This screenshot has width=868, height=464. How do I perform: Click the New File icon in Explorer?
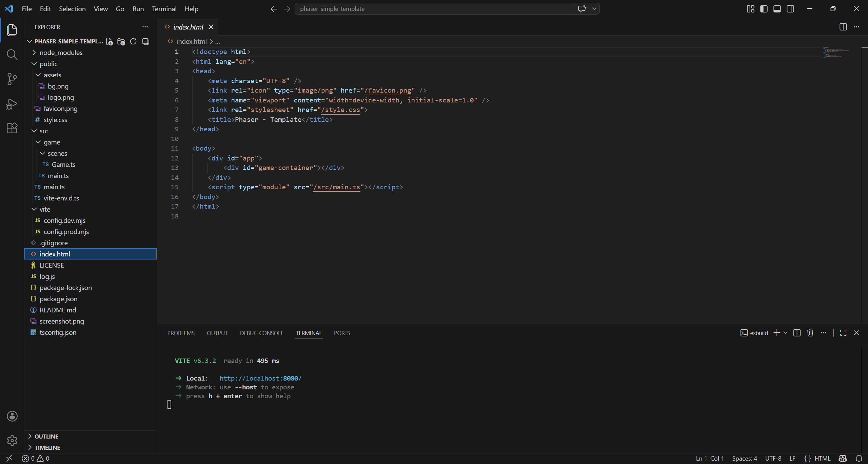coord(109,41)
